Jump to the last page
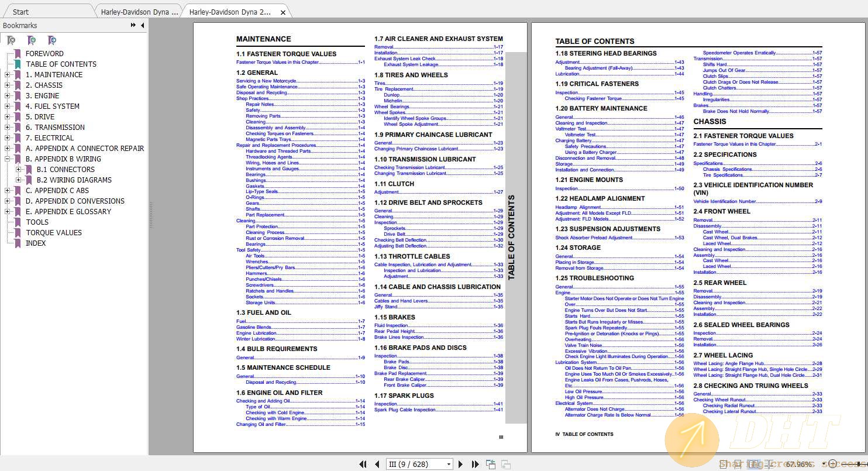868x471 pixels. click(475, 464)
